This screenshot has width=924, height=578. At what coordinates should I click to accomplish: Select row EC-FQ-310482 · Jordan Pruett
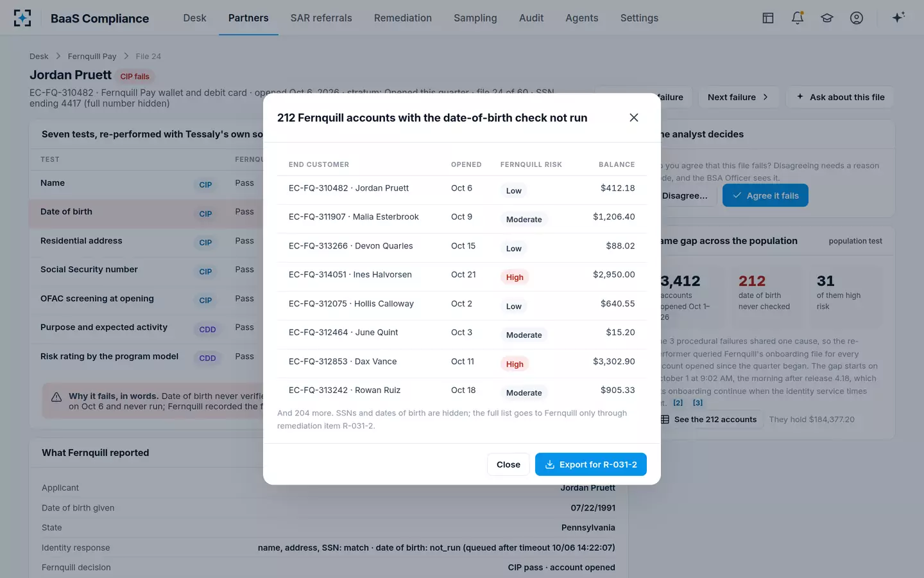pos(462,190)
